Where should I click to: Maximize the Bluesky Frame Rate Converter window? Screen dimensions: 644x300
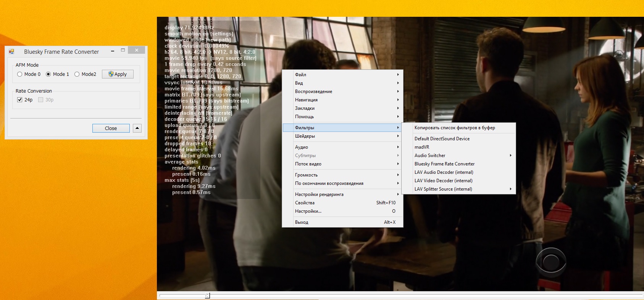(x=123, y=50)
